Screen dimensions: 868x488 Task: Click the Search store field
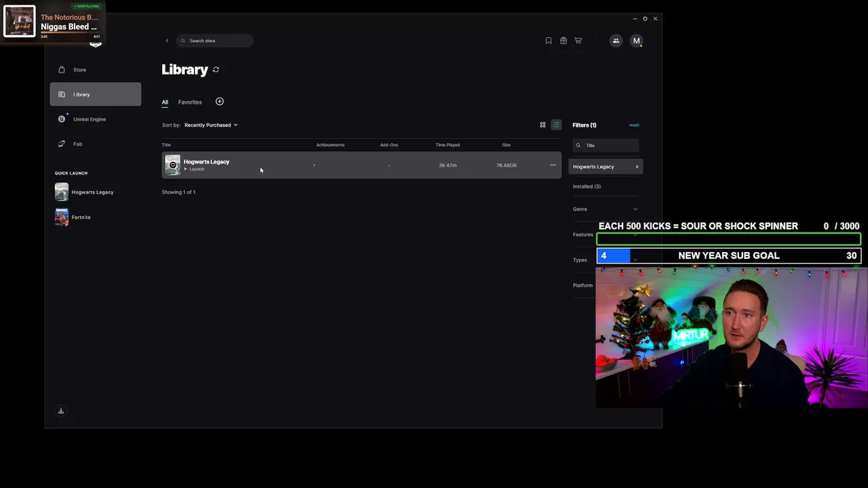pyautogui.click(x=215, y=41)
